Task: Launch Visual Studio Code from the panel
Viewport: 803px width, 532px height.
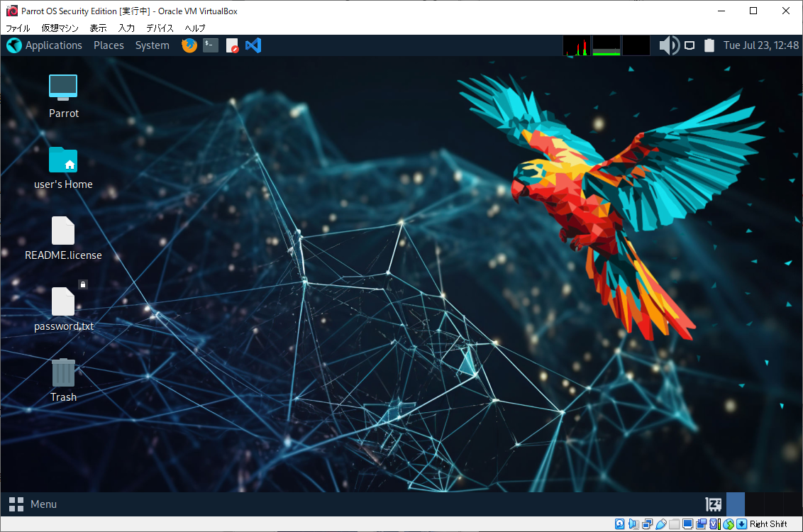Action: click(x=253, y=45)
